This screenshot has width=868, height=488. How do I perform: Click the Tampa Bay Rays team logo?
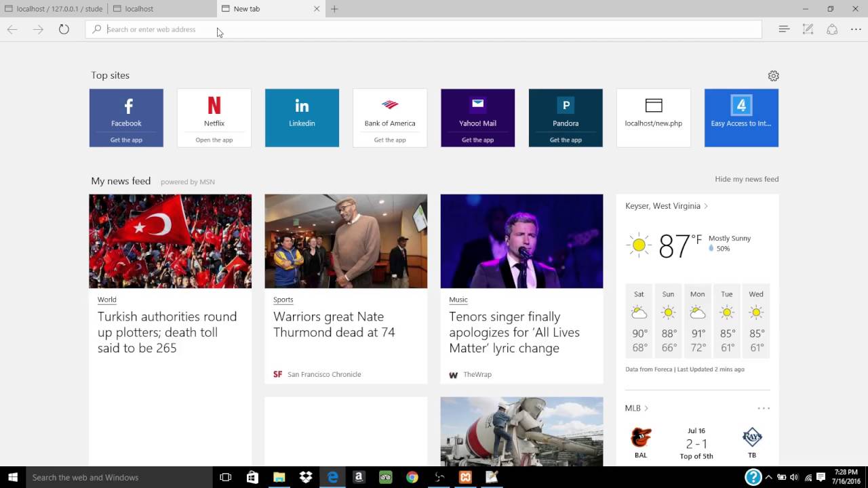pyautogui.click(x=752, y=437)
